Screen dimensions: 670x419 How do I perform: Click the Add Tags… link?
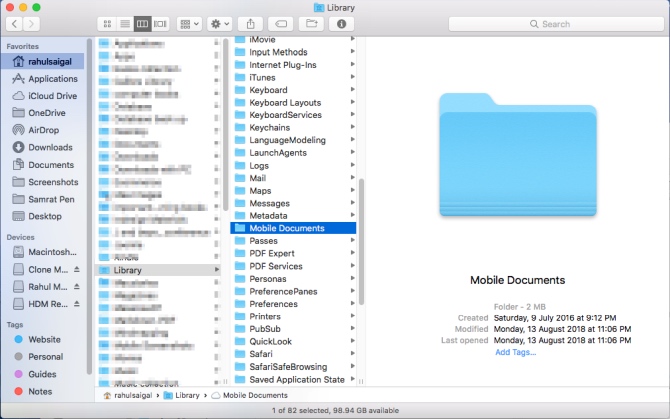tap(515, 352)
